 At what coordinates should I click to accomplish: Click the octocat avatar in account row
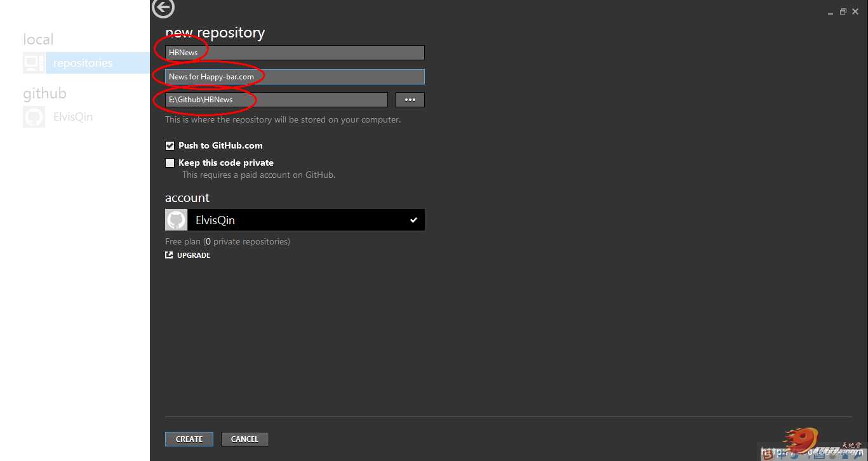(x=177, y=220)
